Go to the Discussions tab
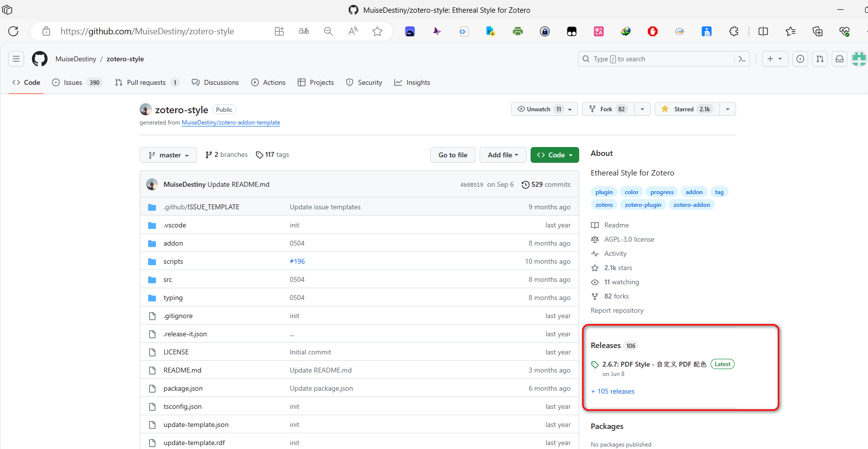The width and height of the screenshot is (868, 449). coord(215,82)
